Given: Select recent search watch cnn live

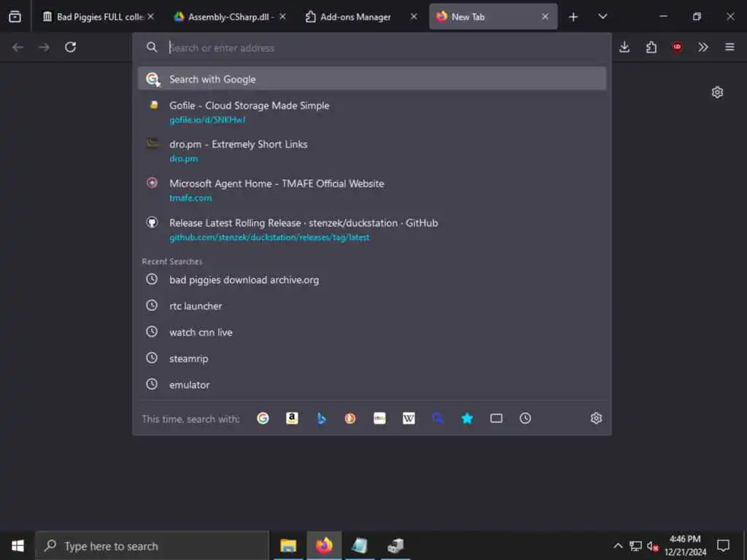Looking at the screenshot, I should coord(371,332).
